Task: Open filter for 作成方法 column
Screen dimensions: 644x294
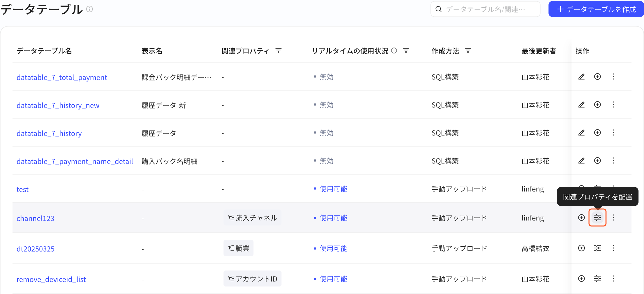Action: pos(468,51)
